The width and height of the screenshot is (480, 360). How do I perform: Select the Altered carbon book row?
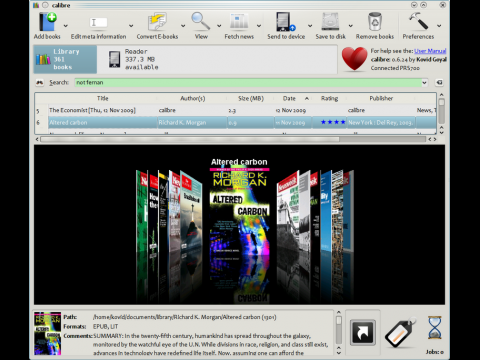pos(235,122)
